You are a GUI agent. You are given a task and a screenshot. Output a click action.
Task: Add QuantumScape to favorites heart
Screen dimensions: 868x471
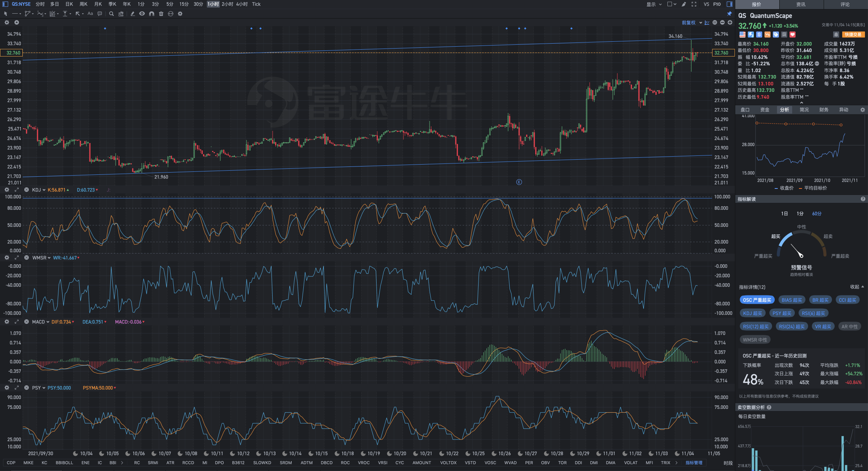[793, 35]
